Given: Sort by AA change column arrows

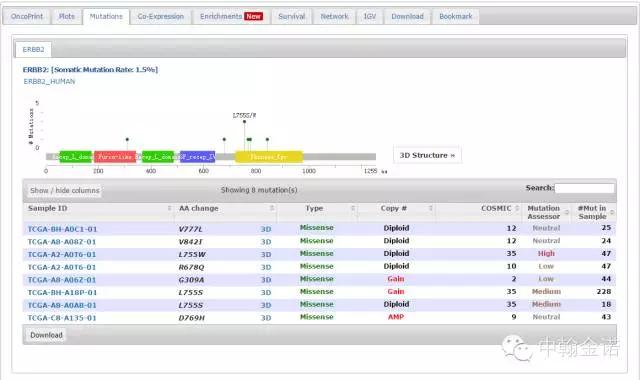Looking at the screenshot, I should coord(272,208).
